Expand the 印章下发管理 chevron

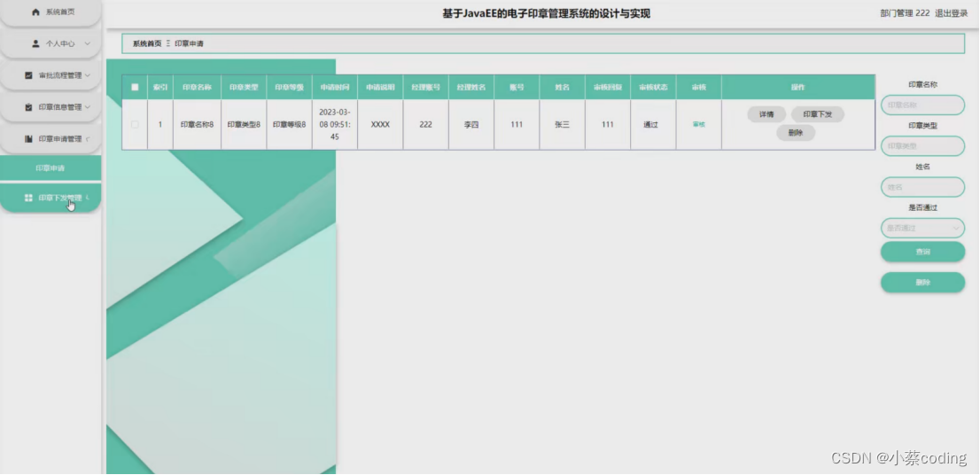tap(87, 199)
